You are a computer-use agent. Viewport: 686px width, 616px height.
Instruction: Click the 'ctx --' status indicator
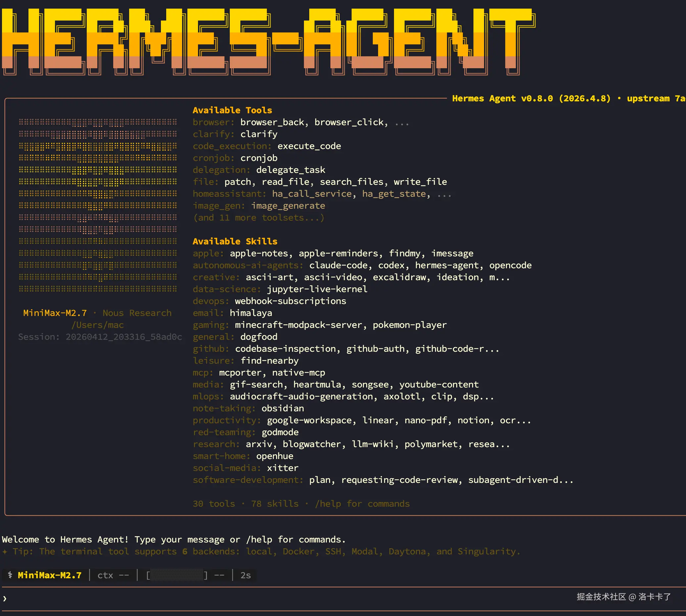tap(113, 575)
